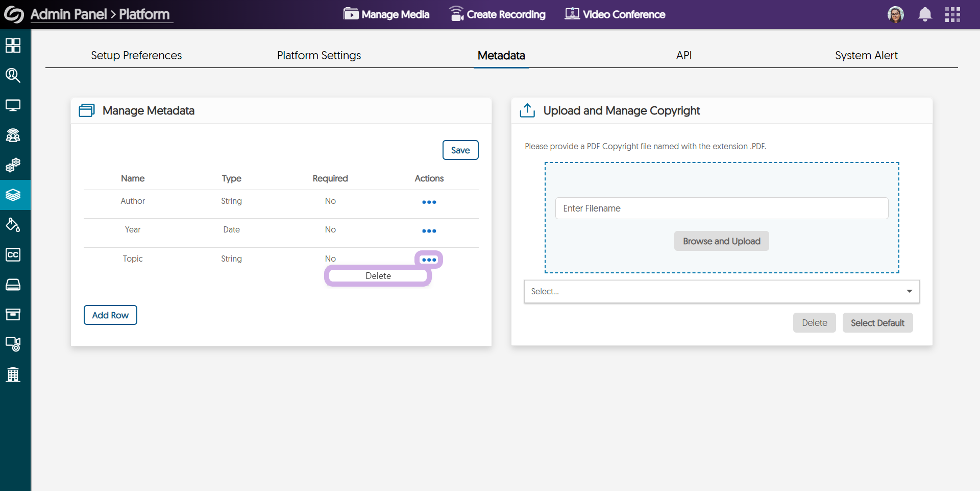Click the monitor screen icon in sidebar

pyautogui.click(x=13, y=105)
